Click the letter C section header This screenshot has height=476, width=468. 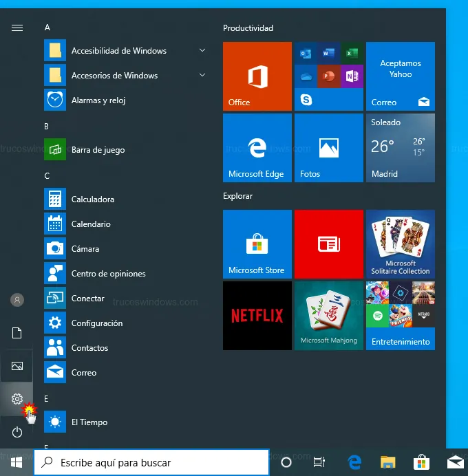coord(47,176)
